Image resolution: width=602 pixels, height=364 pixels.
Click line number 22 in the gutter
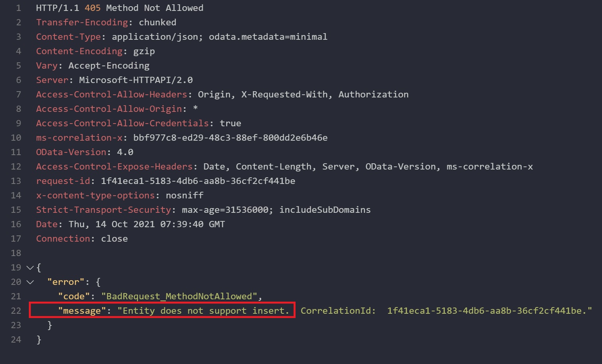(x=16, y=311)
